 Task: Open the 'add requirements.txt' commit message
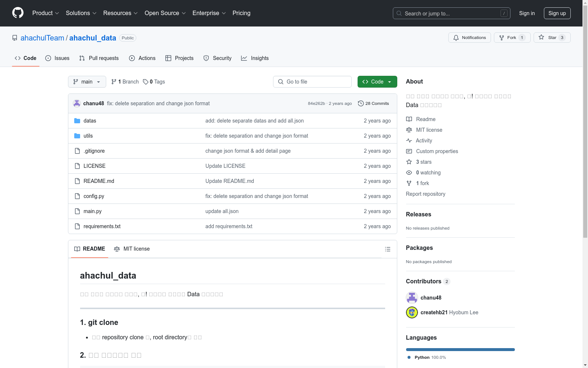(x=229, y=226)
